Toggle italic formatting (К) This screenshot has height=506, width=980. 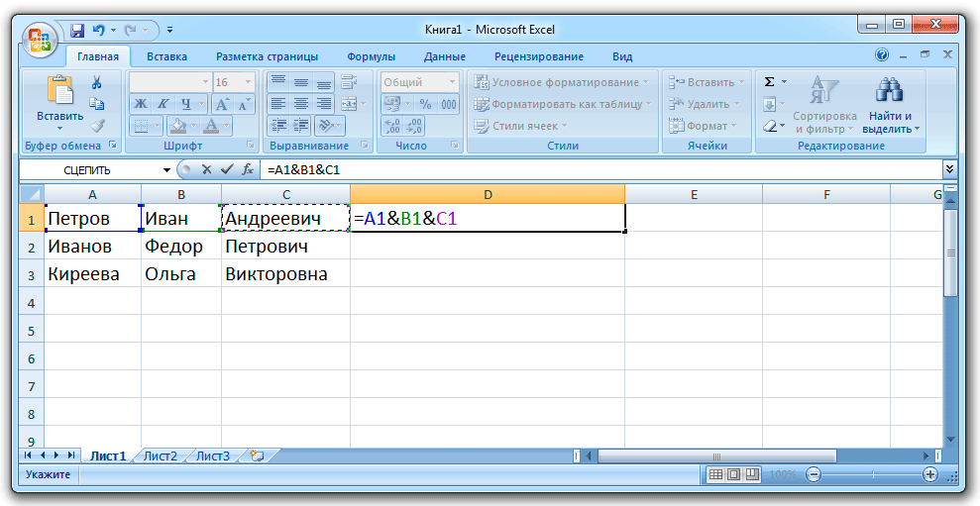point(163,104)
